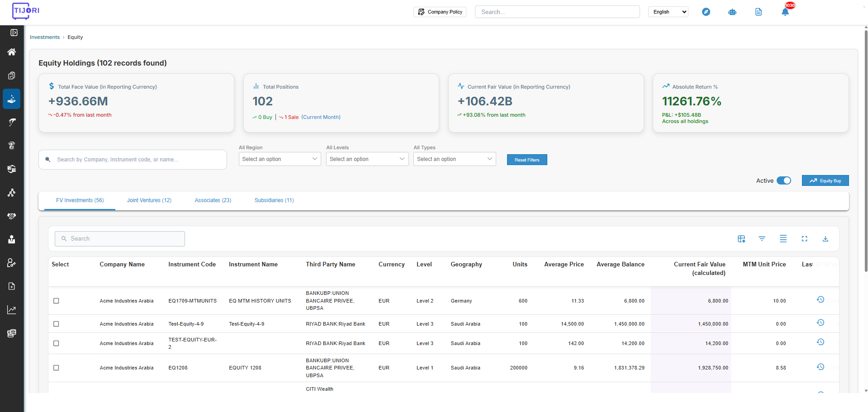Viewport: 868px width, 412px height.
Task: Open the notifications bell icon
Action: click(x=785, y=12)
